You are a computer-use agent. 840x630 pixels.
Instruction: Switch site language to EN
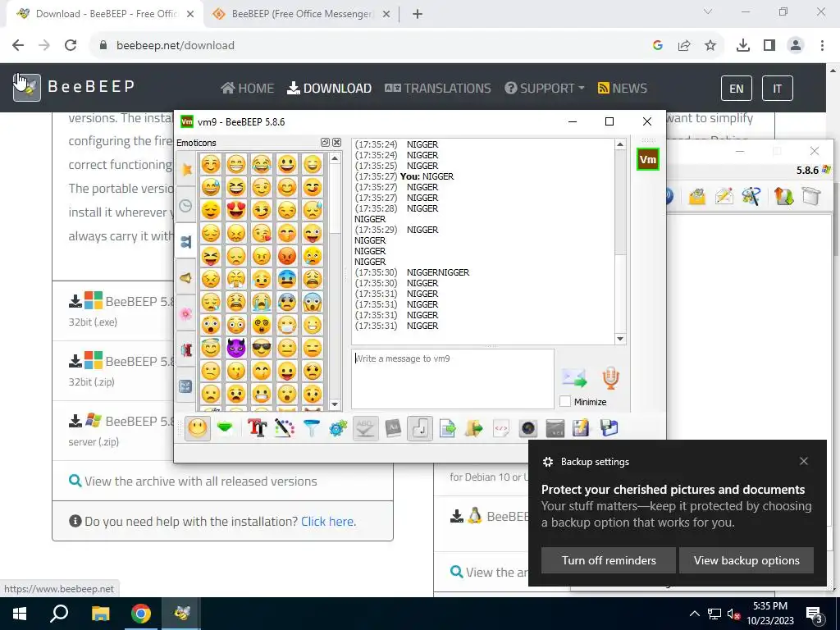737,89
